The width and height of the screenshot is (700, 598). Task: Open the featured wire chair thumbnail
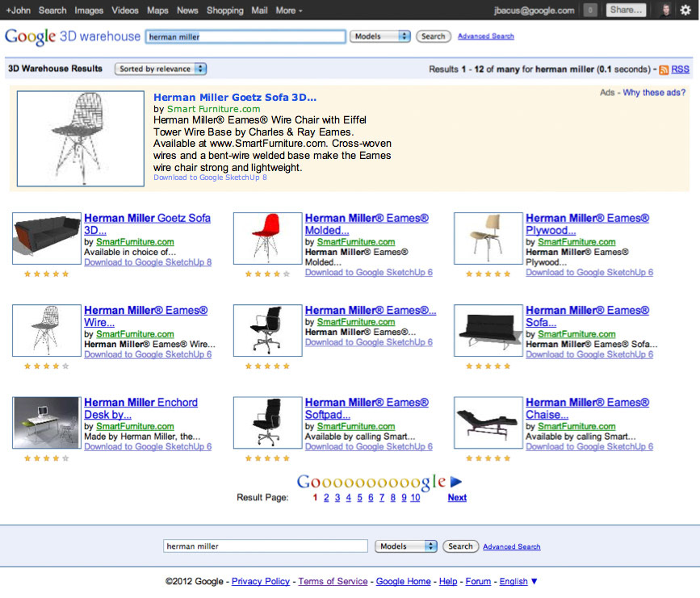(x=81, y=139)
